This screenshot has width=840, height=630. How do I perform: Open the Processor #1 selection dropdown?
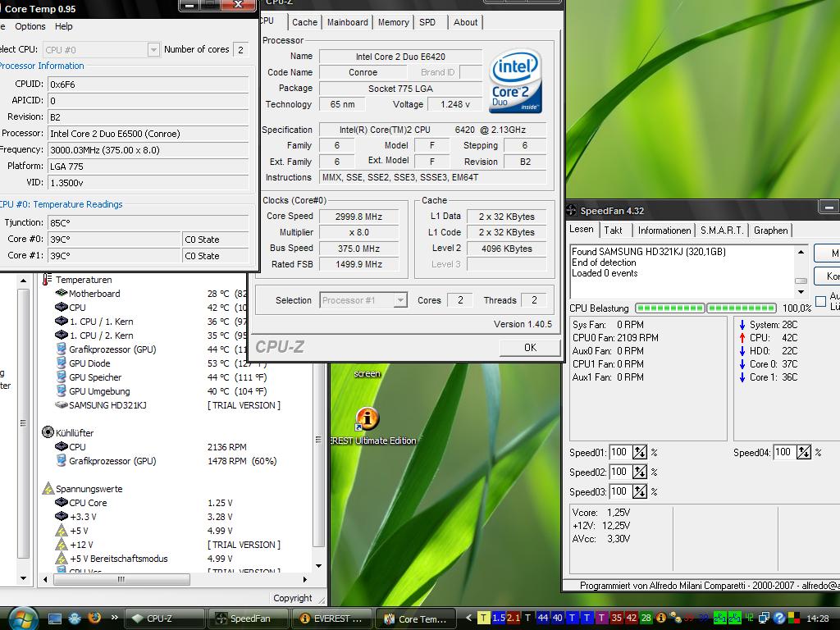[x=399, y=300]
